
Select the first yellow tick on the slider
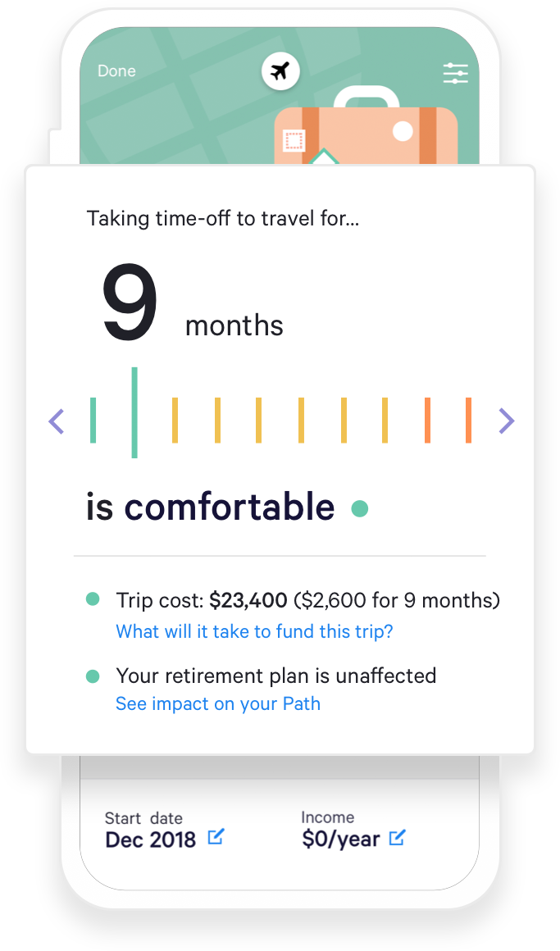coord(175,421)
